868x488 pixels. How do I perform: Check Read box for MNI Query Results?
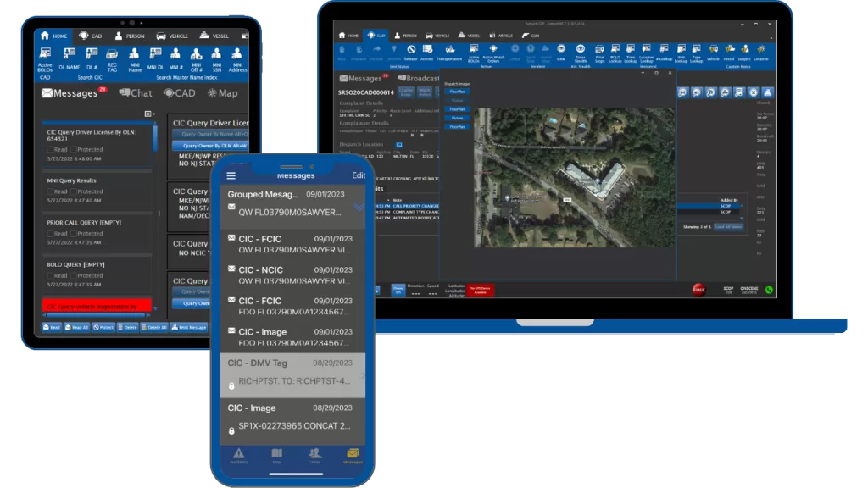(x=51, y=191)
